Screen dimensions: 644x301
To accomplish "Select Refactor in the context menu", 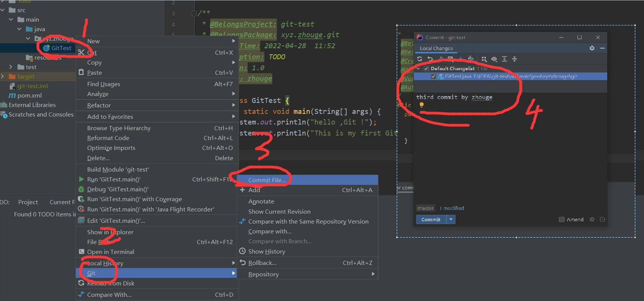I will (157, 106).
